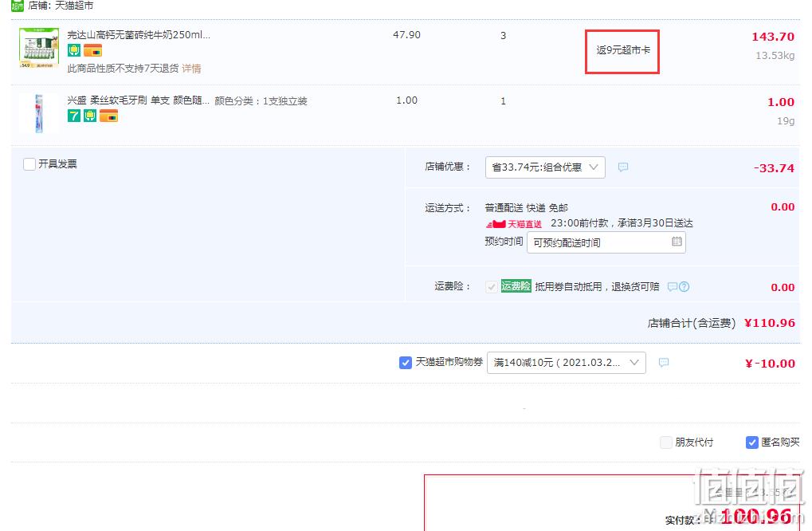Screen dimensions: 812x531
Task: Click the 可预约配送时间 delivery time field
Action: (x=606, y=242)
